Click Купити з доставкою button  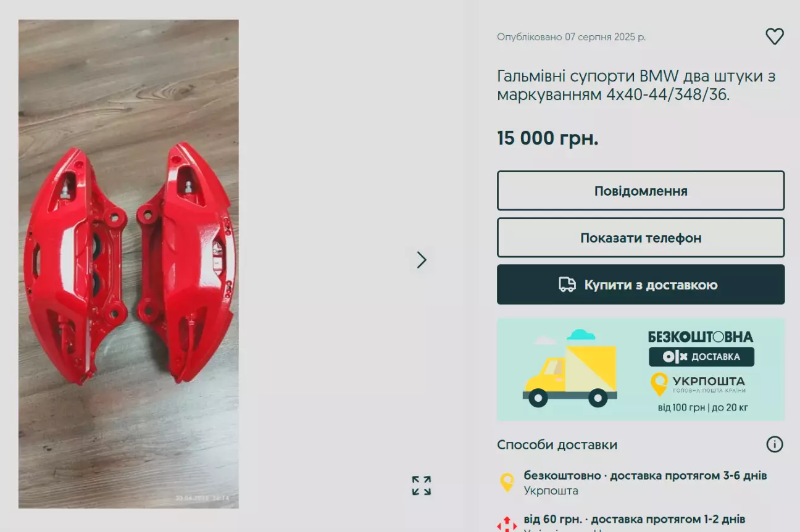click(641, 285)
